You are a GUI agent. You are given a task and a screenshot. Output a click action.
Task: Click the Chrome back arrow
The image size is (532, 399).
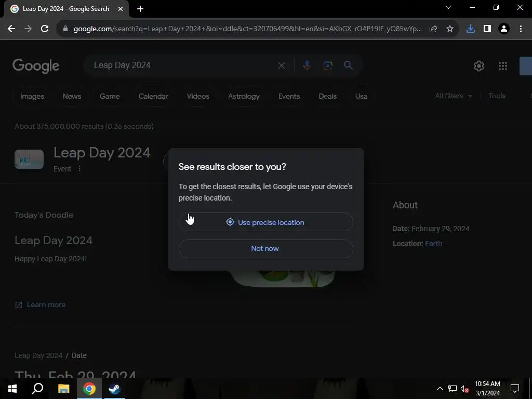point(11,29)
